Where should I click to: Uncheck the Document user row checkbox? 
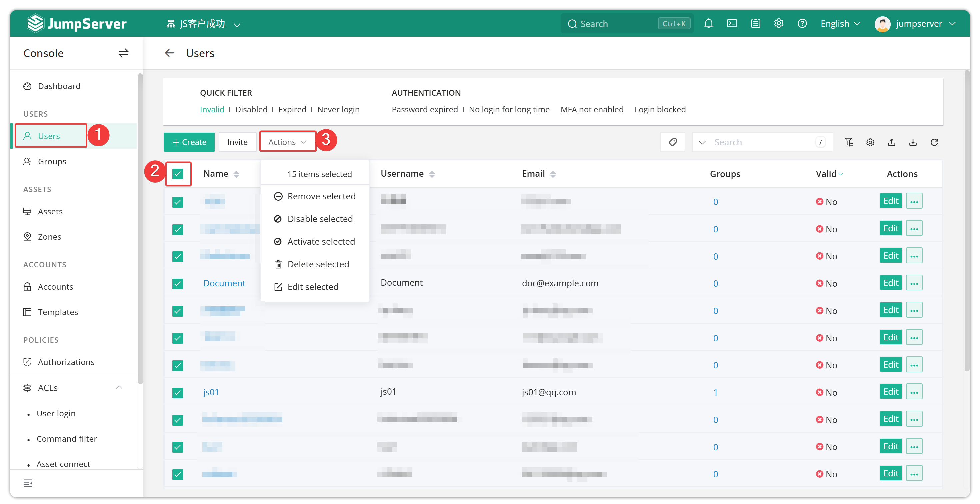point(178,284)
